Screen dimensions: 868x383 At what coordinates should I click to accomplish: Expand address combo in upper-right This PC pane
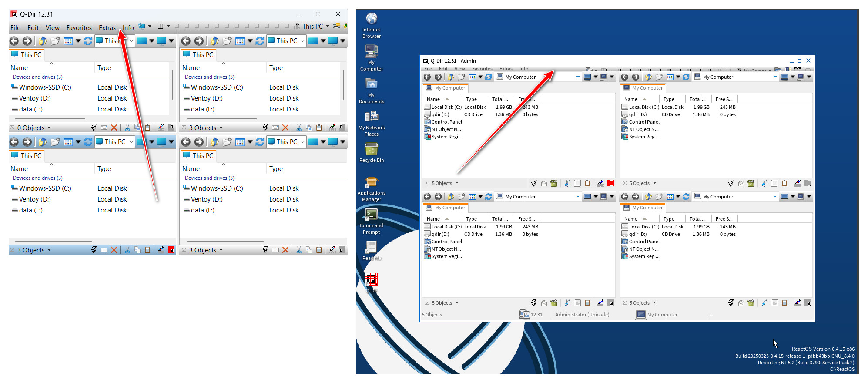click(x=303, y=41)
